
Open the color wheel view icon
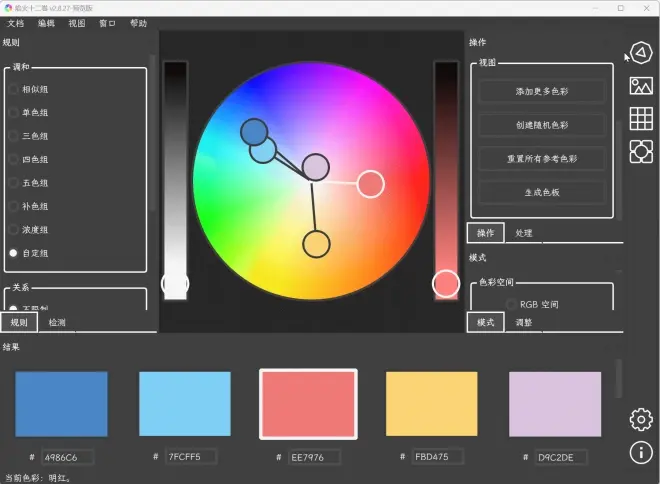641,52
